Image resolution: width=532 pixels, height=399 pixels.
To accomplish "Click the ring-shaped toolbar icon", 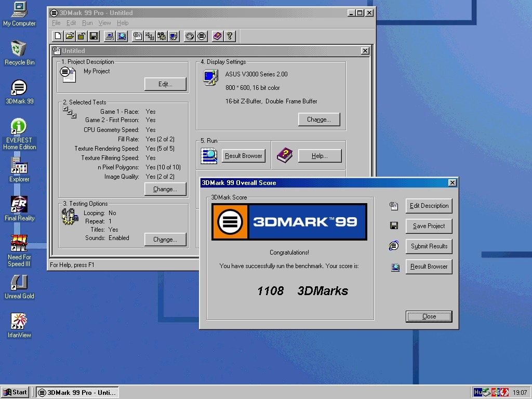I will pyautogui.click(x=190, y=36).
